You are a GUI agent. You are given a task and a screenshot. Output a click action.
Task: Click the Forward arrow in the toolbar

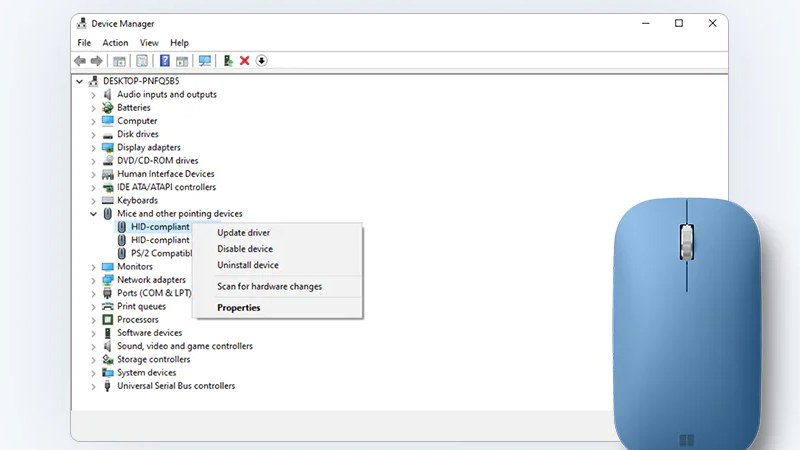point(97,61)
